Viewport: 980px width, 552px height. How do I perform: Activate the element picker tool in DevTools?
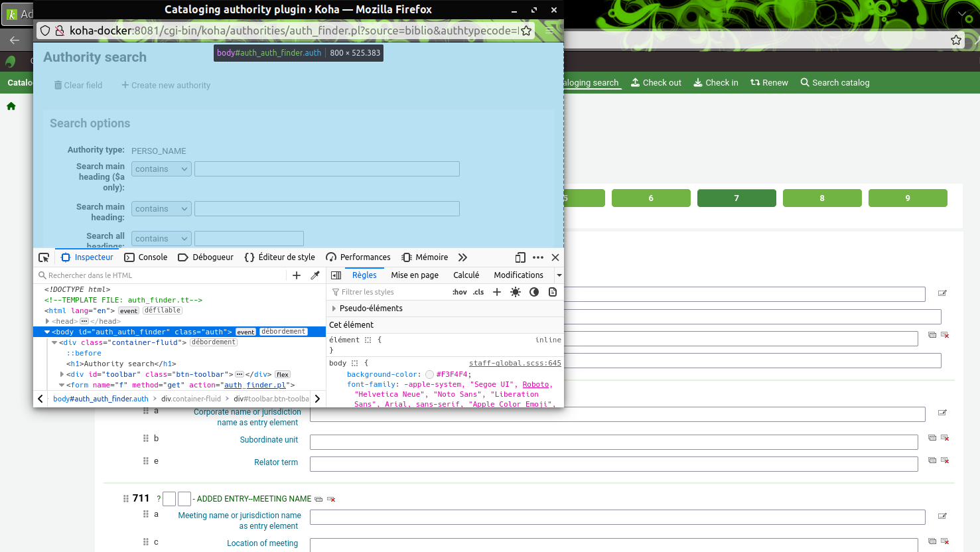coord(44,257)
